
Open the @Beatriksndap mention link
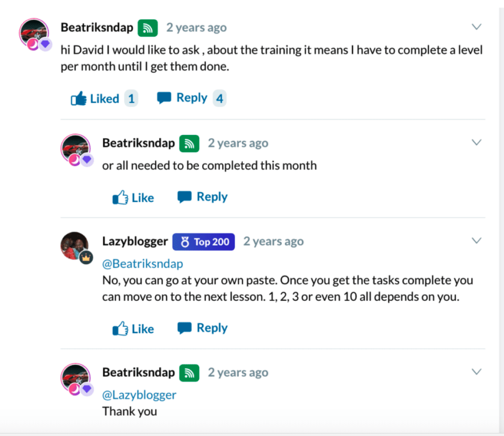pyautogui.click(x=142, y=264)
